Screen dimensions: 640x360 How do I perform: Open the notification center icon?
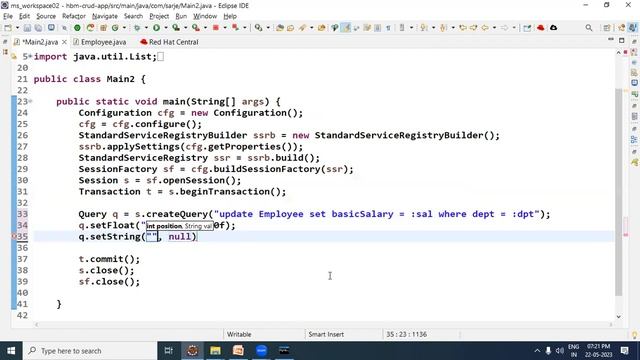click(624, 351)
